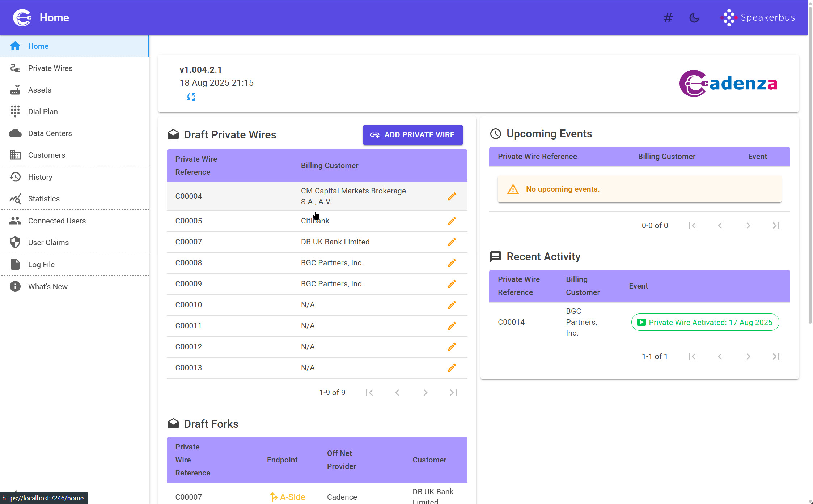
Task: Open Dial Plan from the sidebar
Action: tap(43, 111)
